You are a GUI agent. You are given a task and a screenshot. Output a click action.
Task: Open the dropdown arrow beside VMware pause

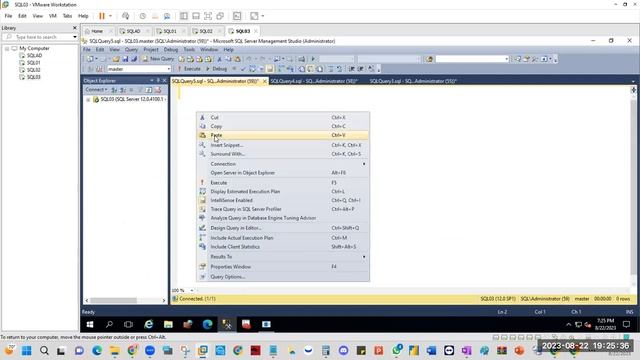point(110,16)
